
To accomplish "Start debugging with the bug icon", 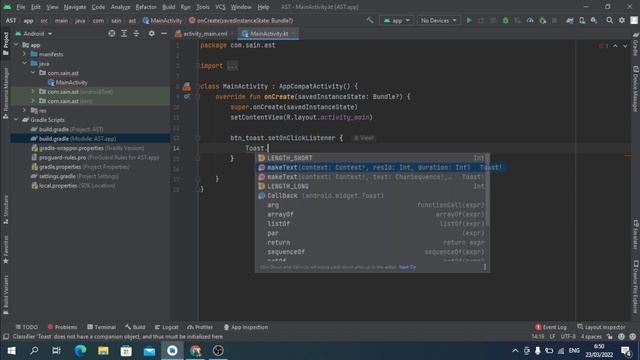I will 505,20.
